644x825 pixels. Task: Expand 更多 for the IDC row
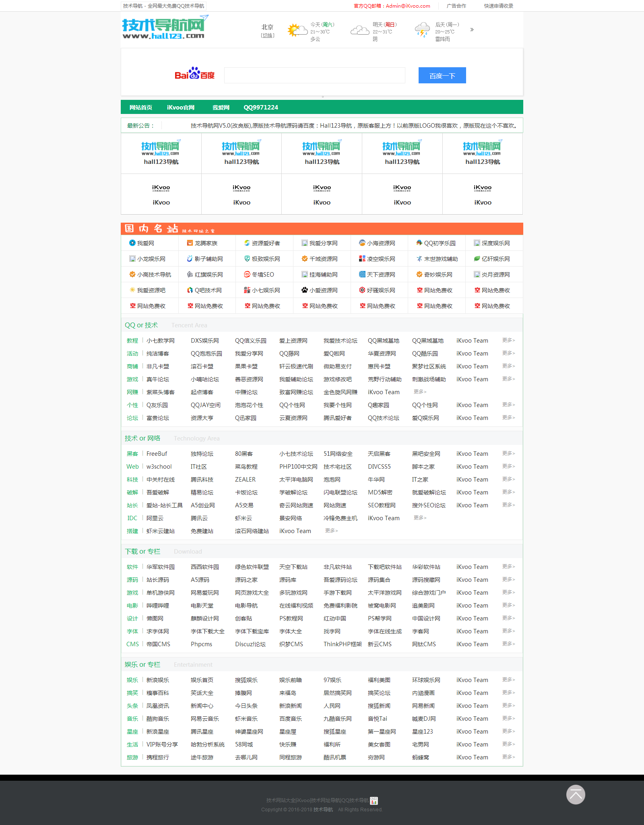[420, 518]
